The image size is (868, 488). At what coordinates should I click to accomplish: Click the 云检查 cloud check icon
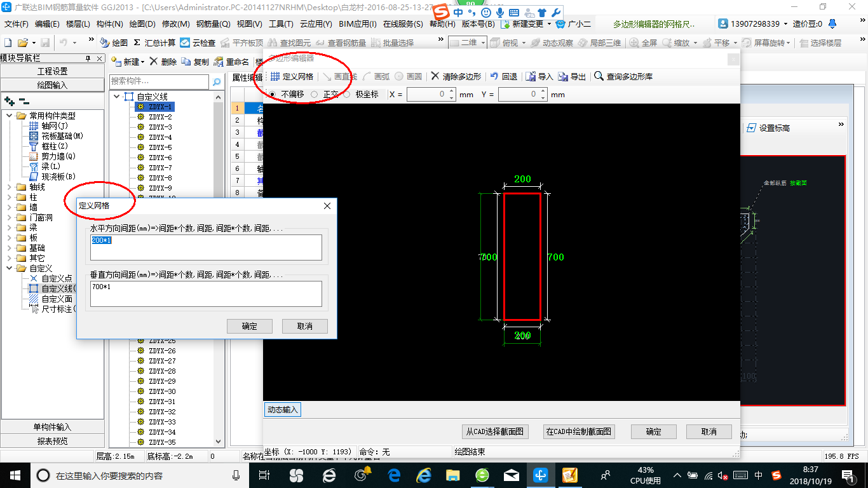point(198,43)
